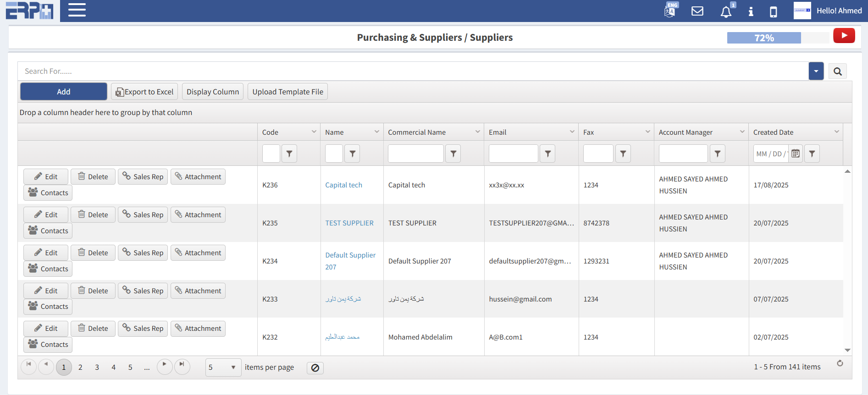Open the mail envelope icon
Viewport: 868px width, 395px height.
pos(697,11)
